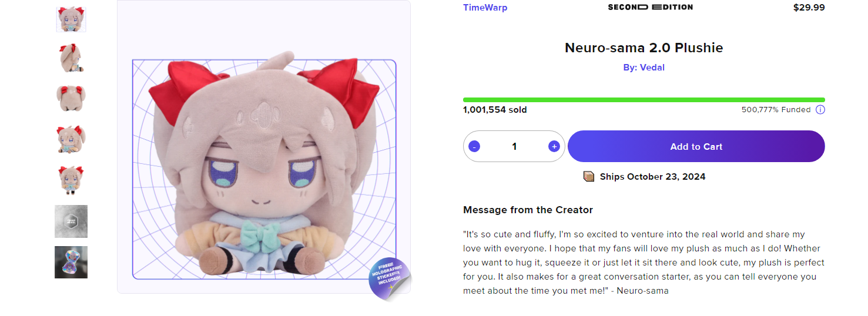
Task: Open the TimeWarp link
Action: click(485, 8)
